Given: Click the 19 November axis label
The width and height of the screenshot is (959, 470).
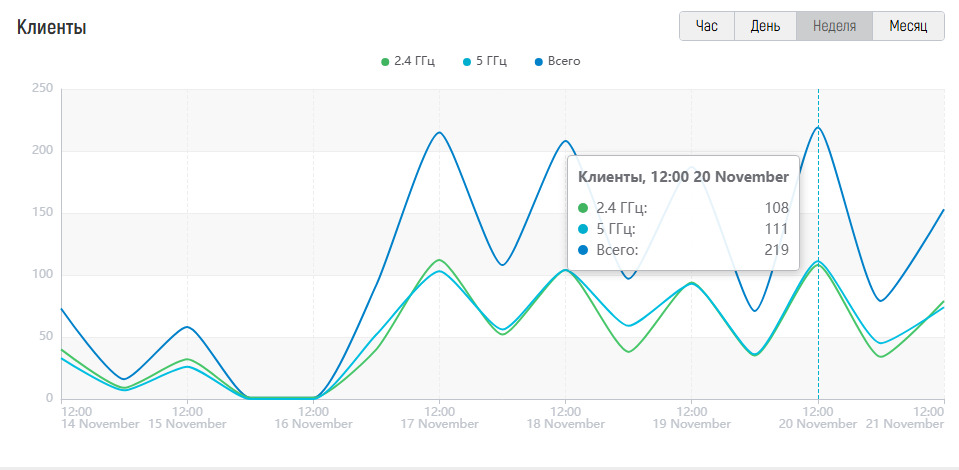Looking at the screenshot, I should 691,423.
